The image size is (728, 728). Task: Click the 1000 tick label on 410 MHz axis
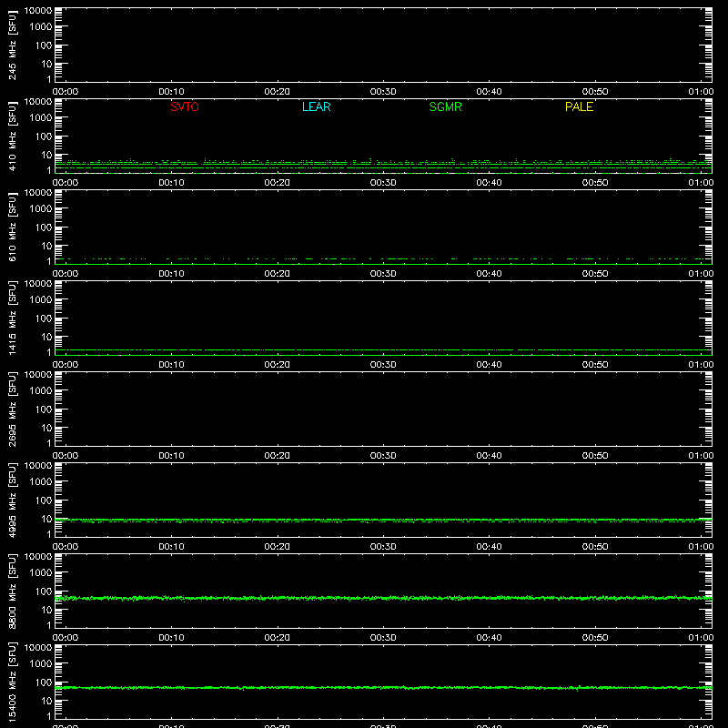click(x=41, y=118)
